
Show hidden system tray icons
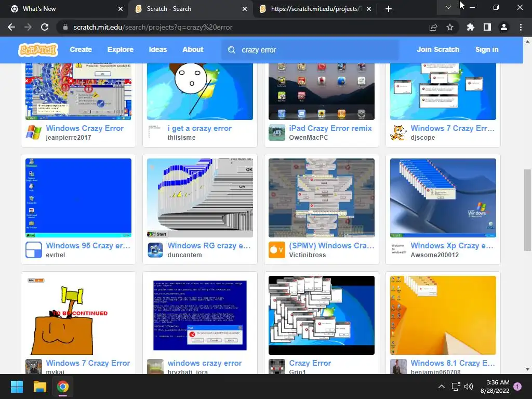(x=442, y=387)
